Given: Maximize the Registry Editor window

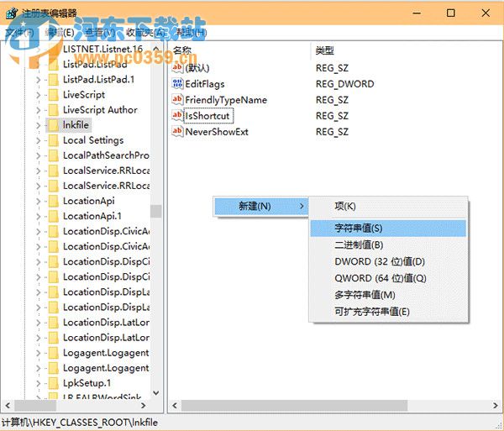Looking at the screenshot, I should click(450, 13).
